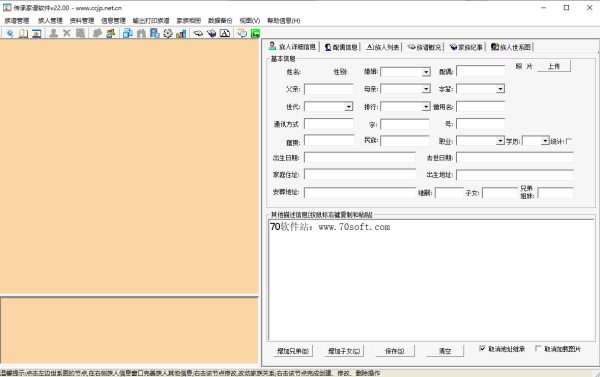Switch to the 家族纪事 tab
600x377 pixels.
(466, 47)
